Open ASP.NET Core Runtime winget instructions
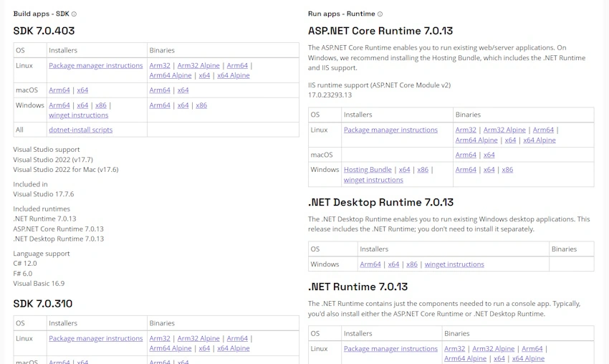This screenshot has width=609, height=364. [373, 181]
